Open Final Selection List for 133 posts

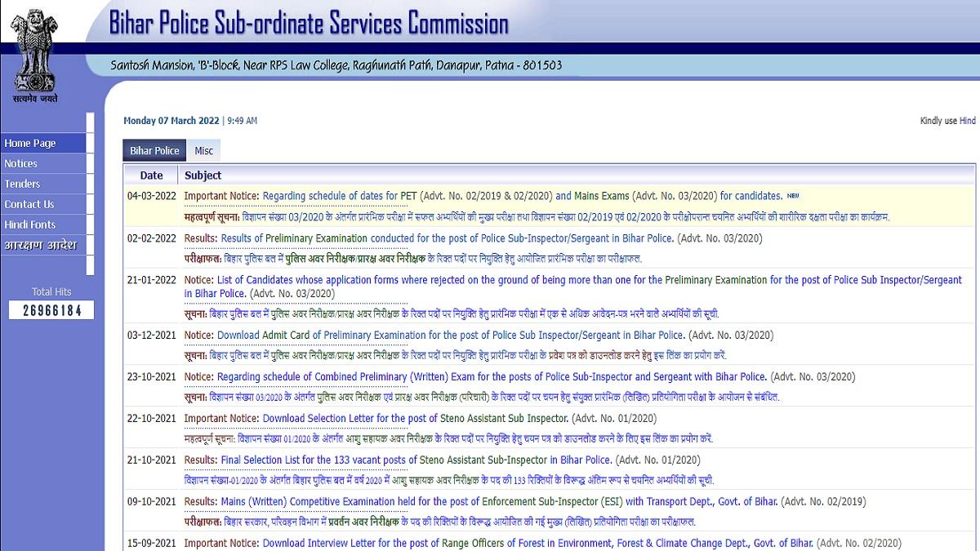pos(416,460)
